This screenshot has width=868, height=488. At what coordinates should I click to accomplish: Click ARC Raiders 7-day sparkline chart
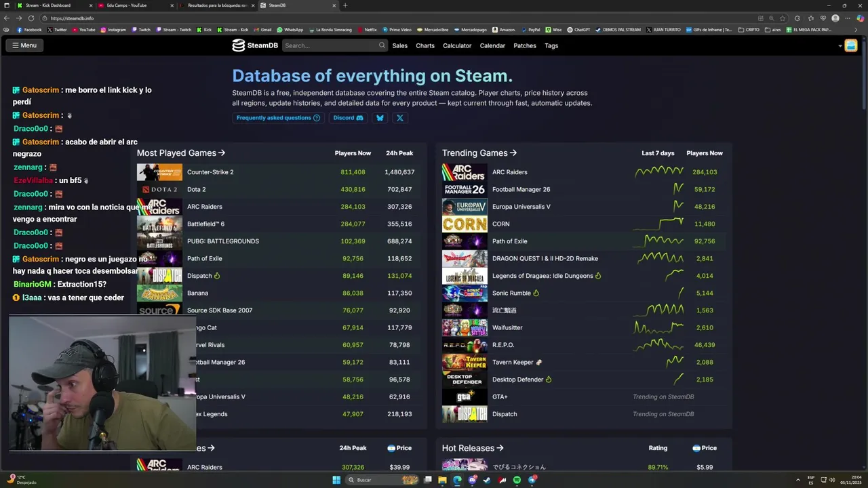[659, 172]
